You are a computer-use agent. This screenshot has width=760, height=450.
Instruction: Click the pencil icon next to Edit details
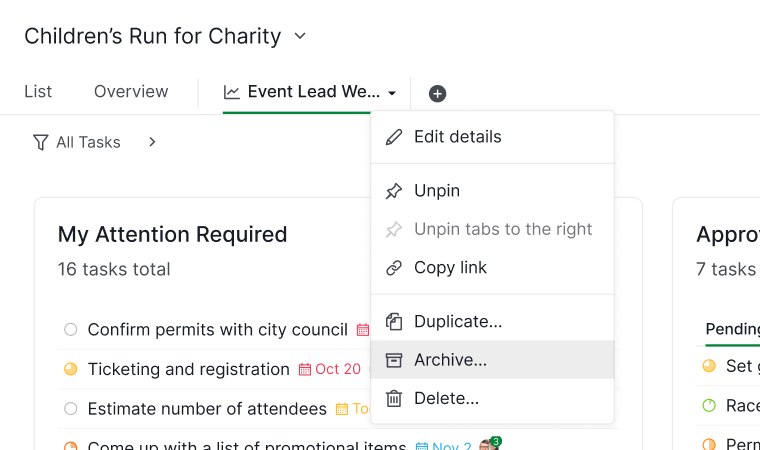pyautogui.click(x=394, y=137)
